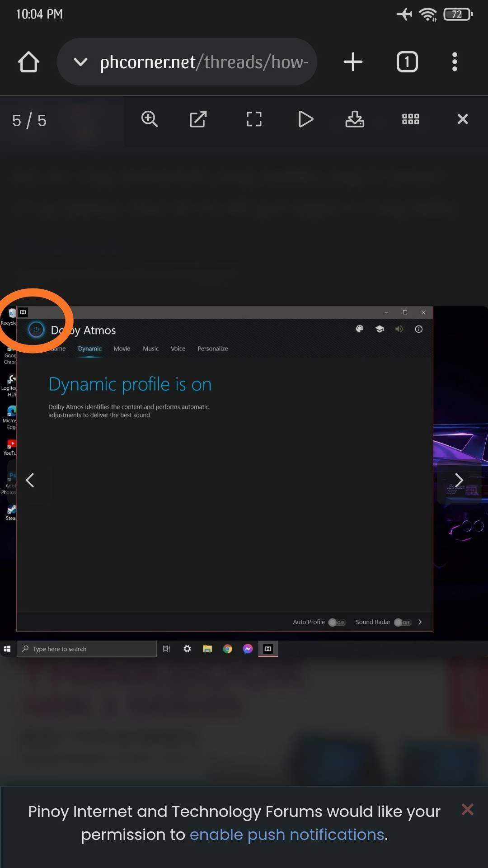Click the Type here to search box
The image size is (488, 868).
[x=87, y=649]
